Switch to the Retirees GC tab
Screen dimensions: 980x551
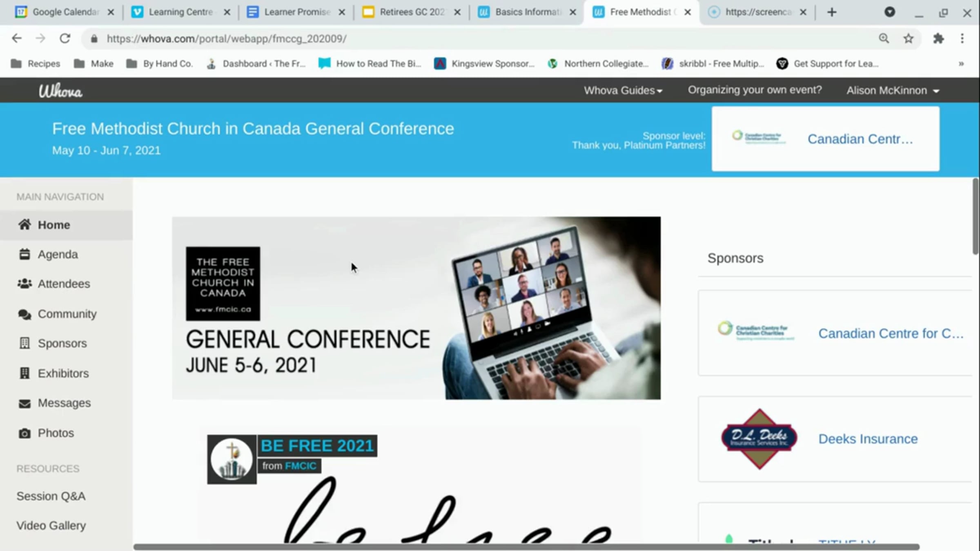(x=411, y=12)
